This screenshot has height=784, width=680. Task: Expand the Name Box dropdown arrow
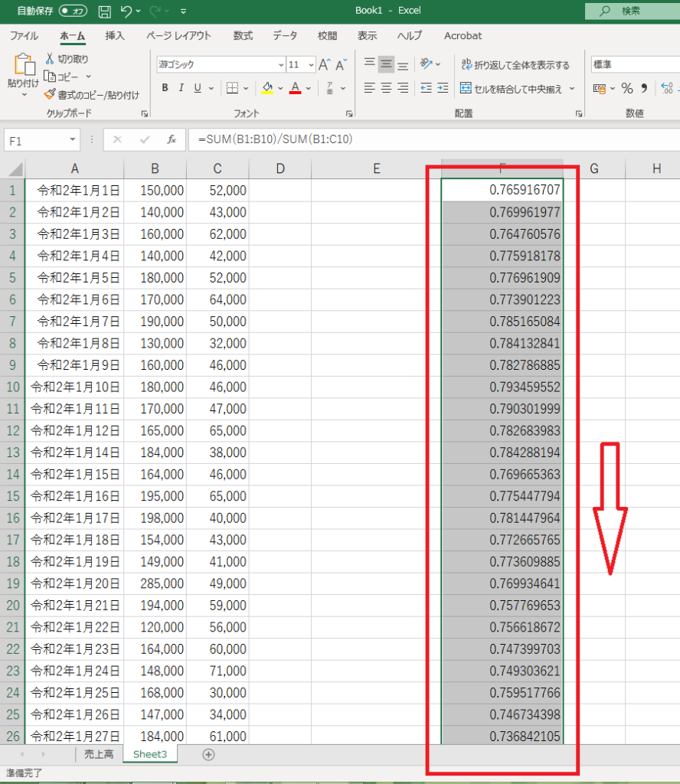74,140
